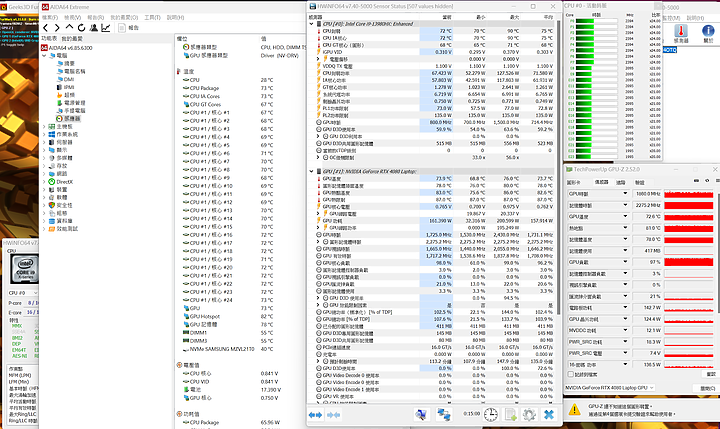Expand Windows-logo operating system node
The height and width of the screenshot is (429, 720).
45,135
